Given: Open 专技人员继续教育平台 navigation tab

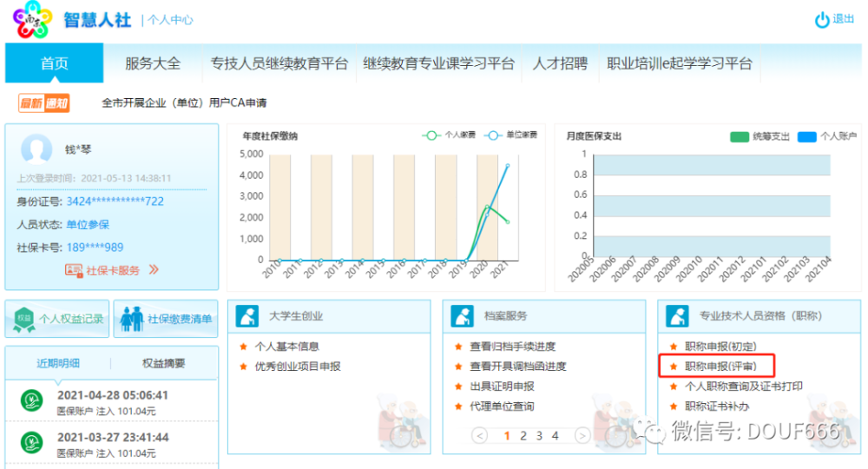Looking at the screenshot, I should pyautogui.click(x=279, y=63).
